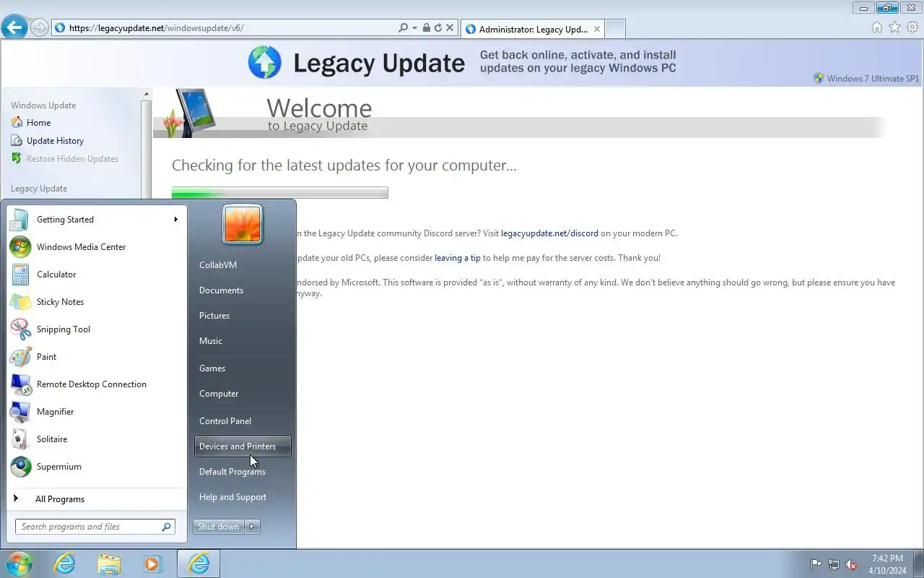Click the Windows Start orb
This screenshot has width=924, height=578.
[x=19, y=564]
